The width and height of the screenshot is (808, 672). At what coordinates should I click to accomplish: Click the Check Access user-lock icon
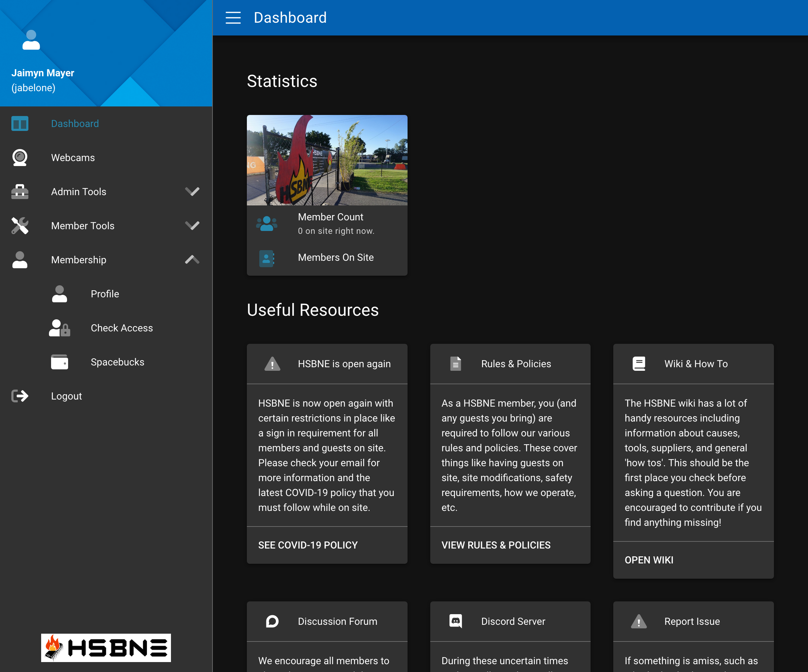click(59, 328)
